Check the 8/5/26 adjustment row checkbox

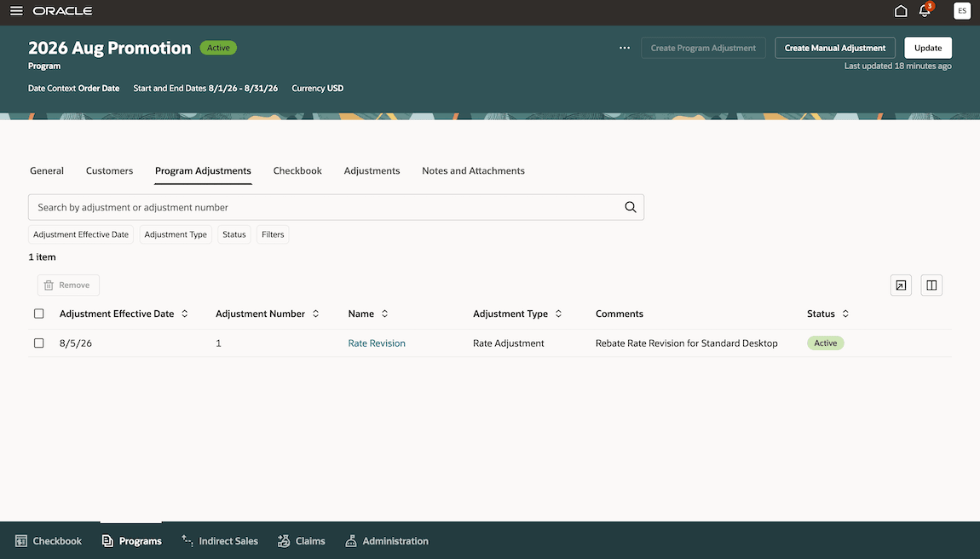click(38, 343)
